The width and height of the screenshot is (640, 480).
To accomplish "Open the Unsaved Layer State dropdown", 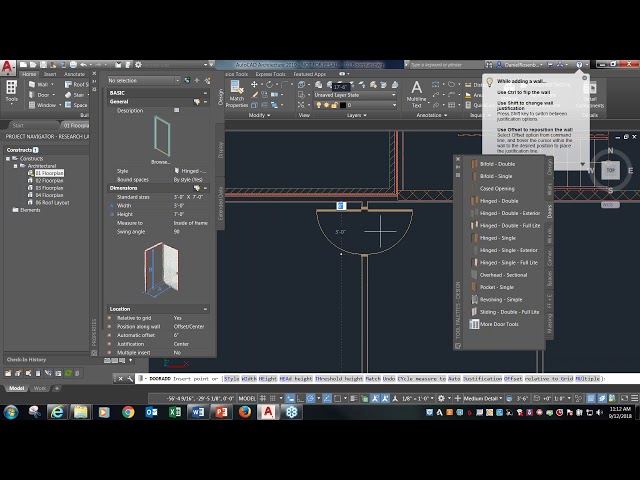I will point(355,95).
